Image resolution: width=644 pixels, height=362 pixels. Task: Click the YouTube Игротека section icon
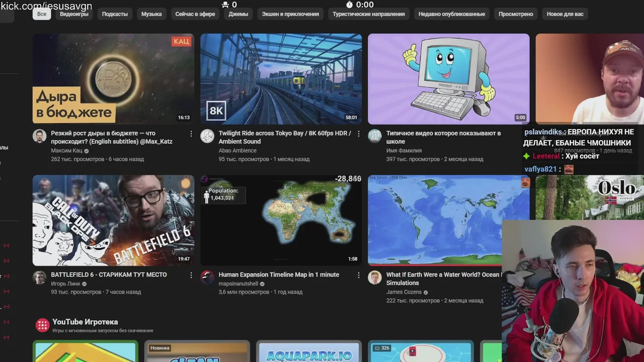(x=42, y=325)
